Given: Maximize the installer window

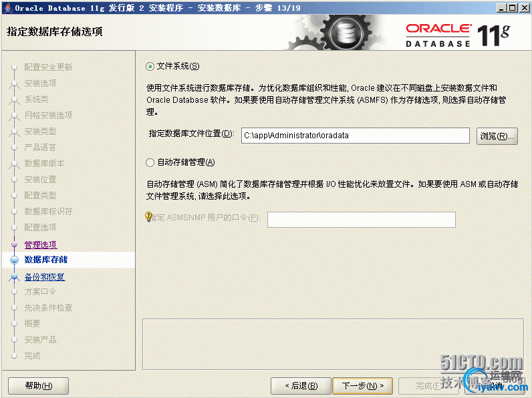Looking at the screenshot, I should (x=513, y=8).
